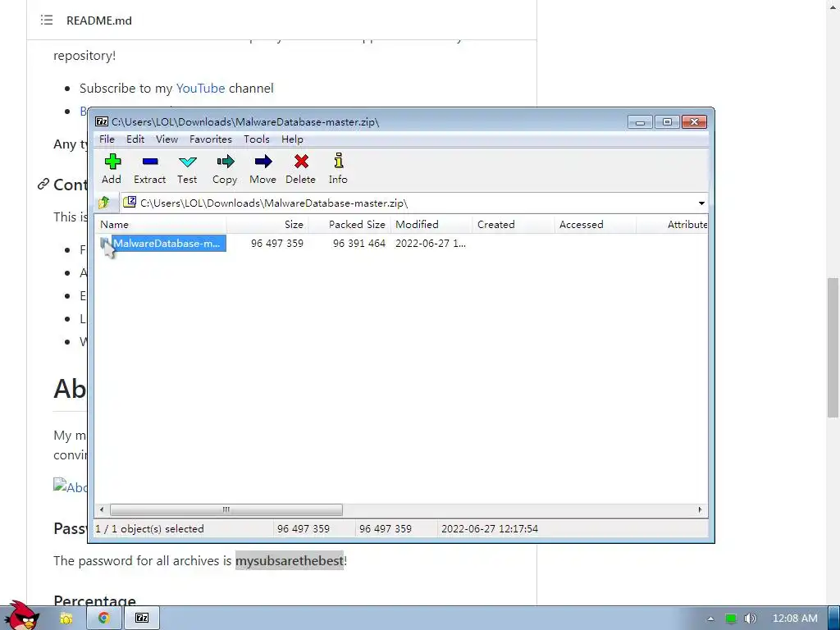Follow the YouTube link in README
This screenshot has height=630, width=840.
[x=200, y=89]
